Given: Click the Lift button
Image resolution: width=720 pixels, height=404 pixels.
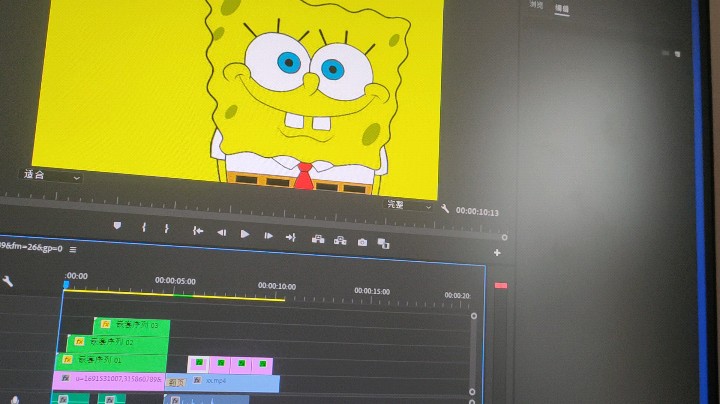Looking at the screenshot, I should click(x=318, y=239).
